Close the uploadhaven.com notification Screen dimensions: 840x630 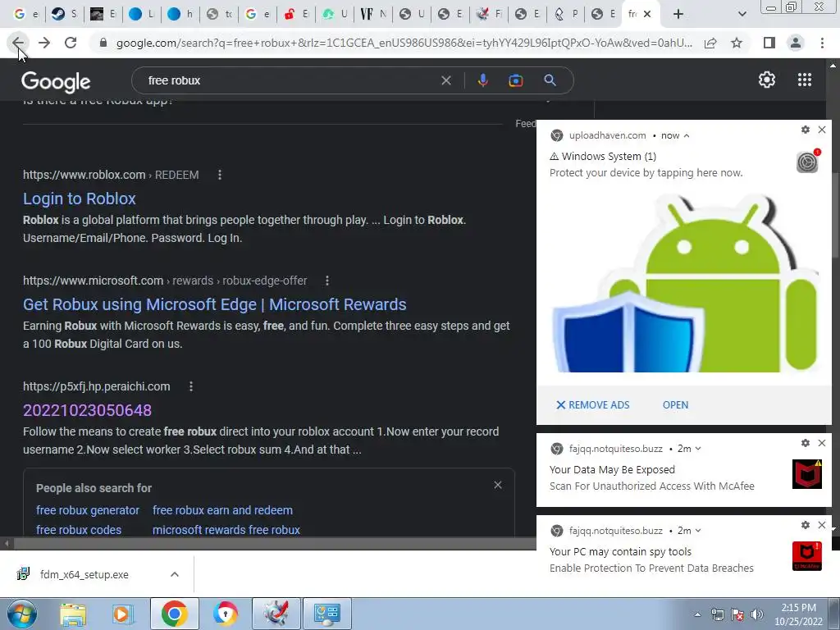[x=822, y=130]
